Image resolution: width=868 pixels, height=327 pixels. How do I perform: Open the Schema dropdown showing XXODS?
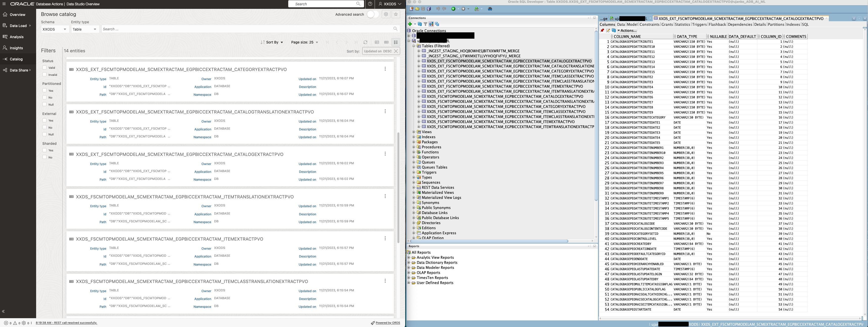point(55,29)
